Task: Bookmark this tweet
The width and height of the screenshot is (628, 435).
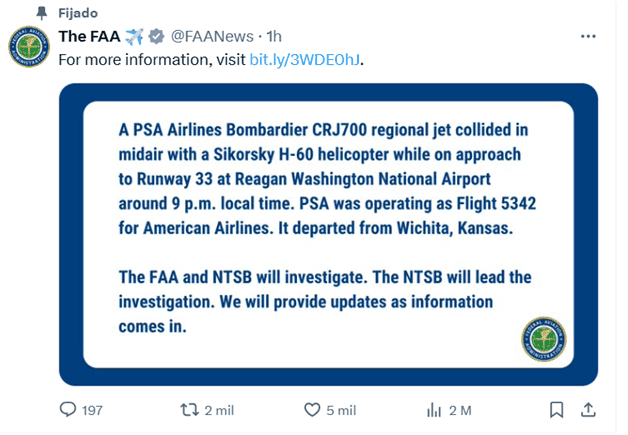Action: pos(556,410)
